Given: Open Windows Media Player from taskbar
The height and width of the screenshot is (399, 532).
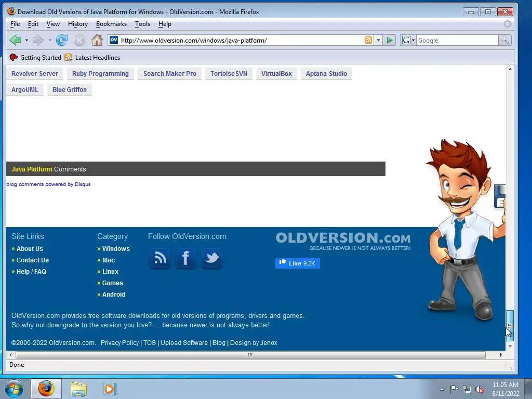Looking at the screenshot, I should point(110,389).
